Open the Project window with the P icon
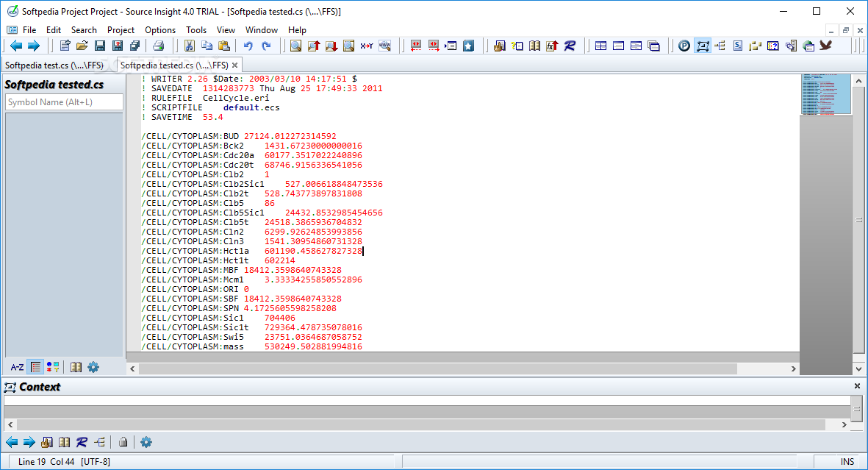 [x=684, y=46]
